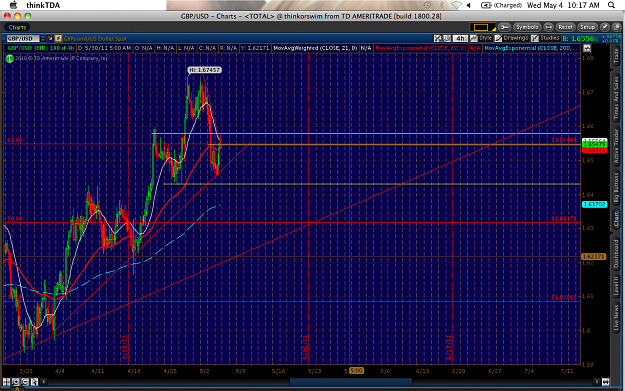Screen dimensions: 625x391
Task: Open the Charts tab
Action: click(x=17, y=27)
